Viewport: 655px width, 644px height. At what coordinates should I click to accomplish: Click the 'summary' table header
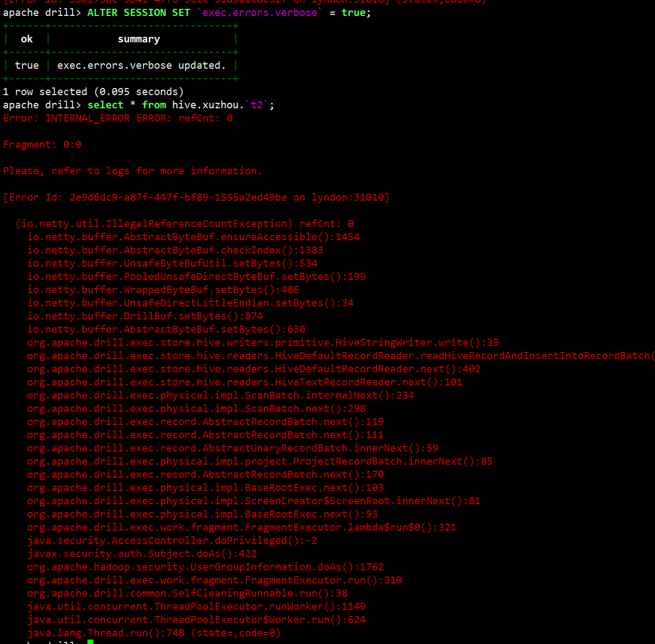139,39
